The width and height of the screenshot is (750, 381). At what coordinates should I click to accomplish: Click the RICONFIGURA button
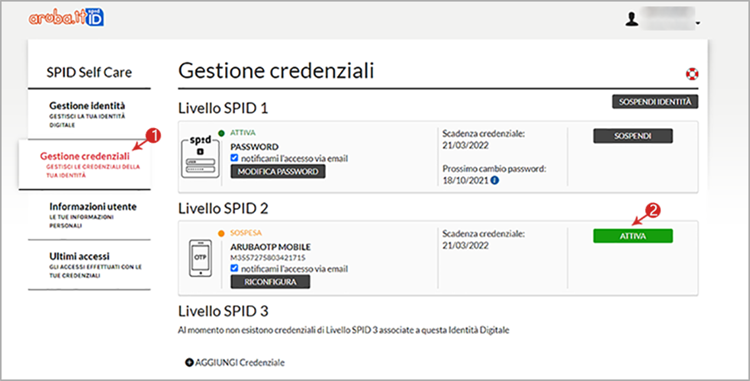click(x=270, y=282)
